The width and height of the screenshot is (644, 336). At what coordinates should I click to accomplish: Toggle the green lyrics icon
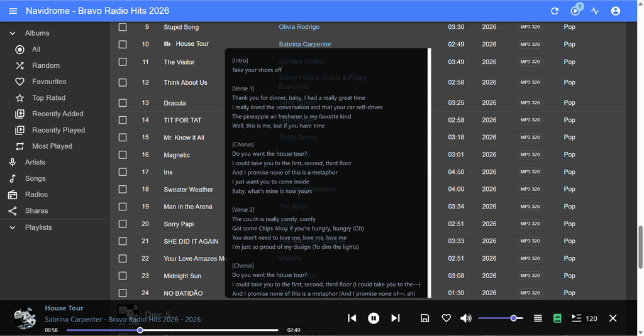coord(557,318)
